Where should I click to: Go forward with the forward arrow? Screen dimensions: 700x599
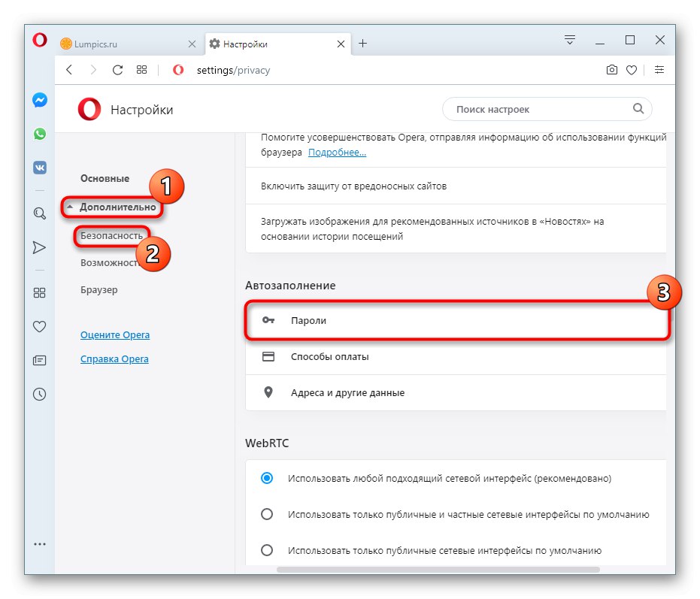point(93,70)
